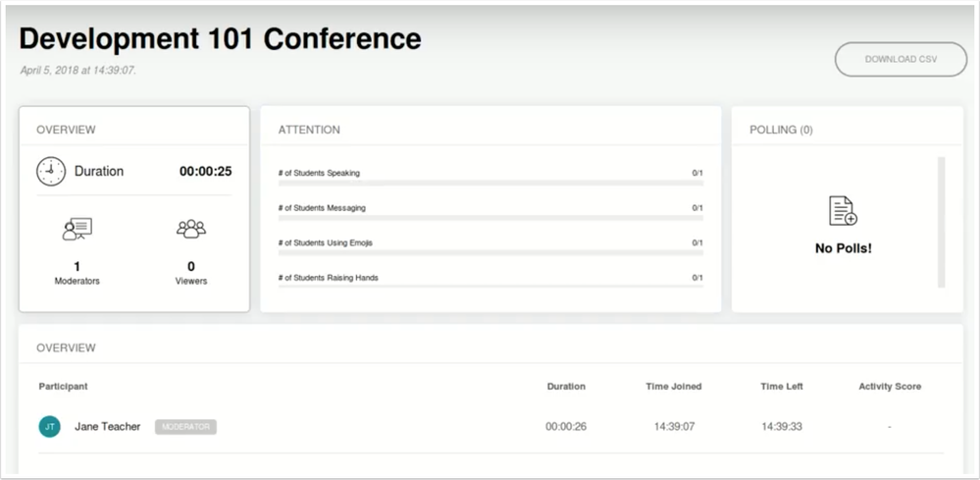Image resolution: width=980 pixels, height=480 pixels.
Task: Click the 14:39:07 time joined cell
Action: coord(674,427)
